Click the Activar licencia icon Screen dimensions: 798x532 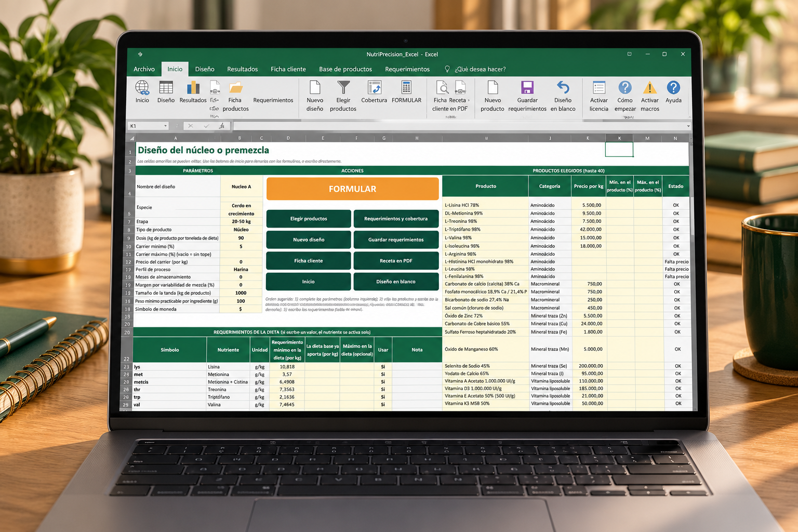point(599,87)
